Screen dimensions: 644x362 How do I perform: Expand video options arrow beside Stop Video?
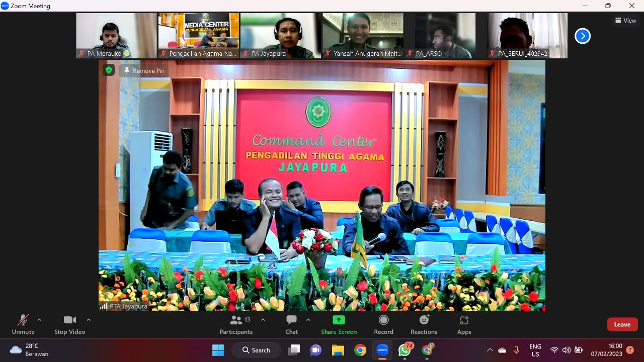(89, 320)
